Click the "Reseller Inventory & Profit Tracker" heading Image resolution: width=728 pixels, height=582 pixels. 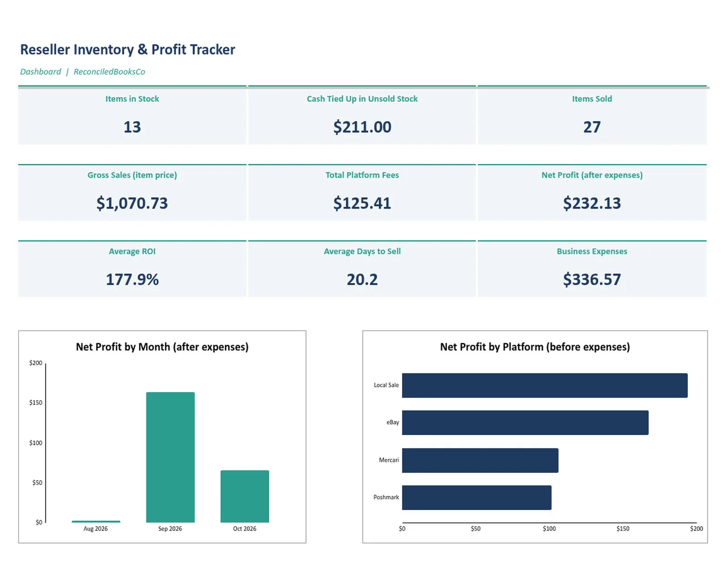coord(127,49)
